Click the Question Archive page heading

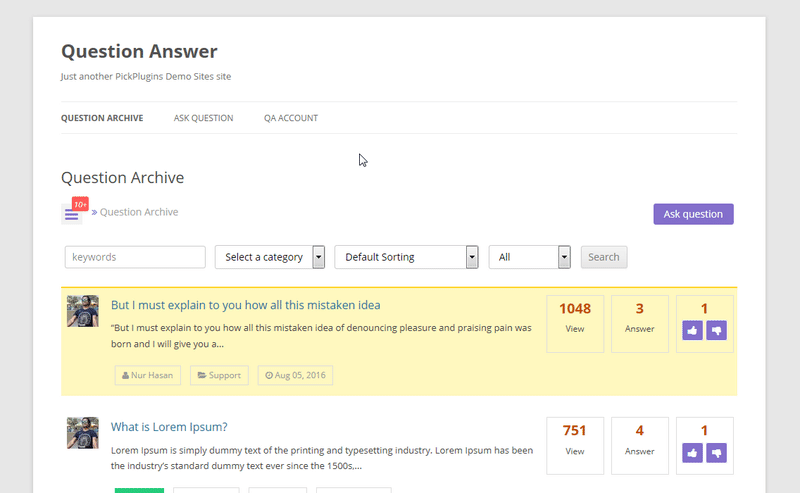(122, 178)
